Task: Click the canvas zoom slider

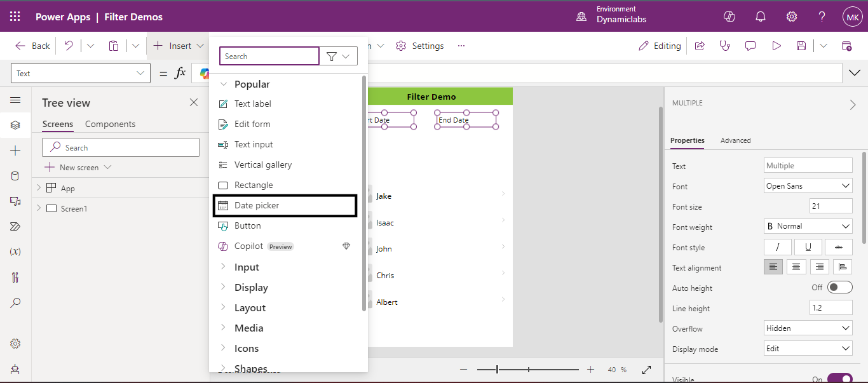Action: (528, 369)
